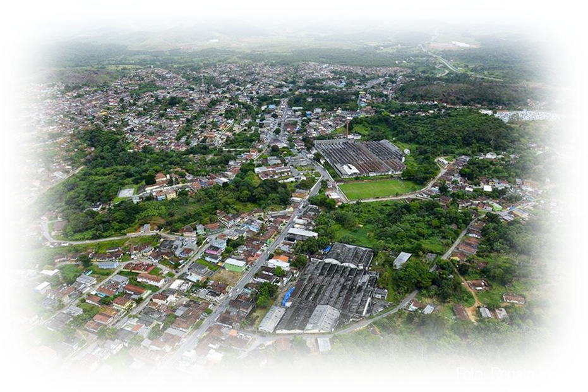Click the blue tarp on the lower factory roof

(x=288, y=296)
